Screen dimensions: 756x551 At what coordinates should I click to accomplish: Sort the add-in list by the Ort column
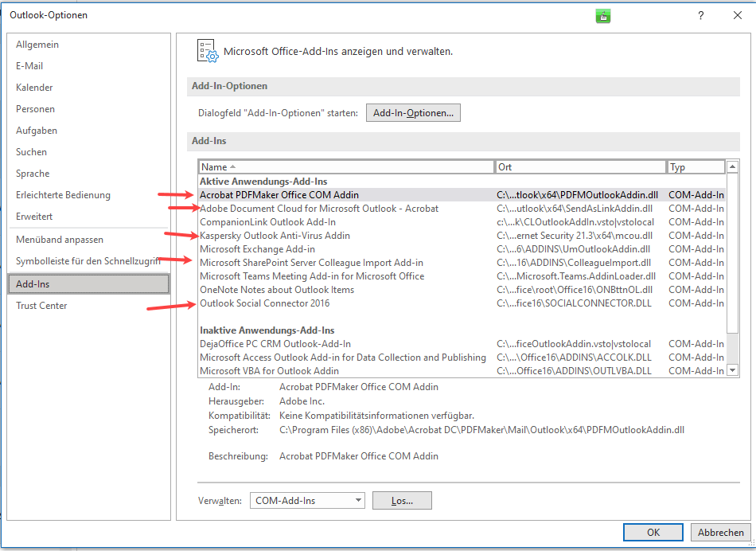(x=580, y=167)
